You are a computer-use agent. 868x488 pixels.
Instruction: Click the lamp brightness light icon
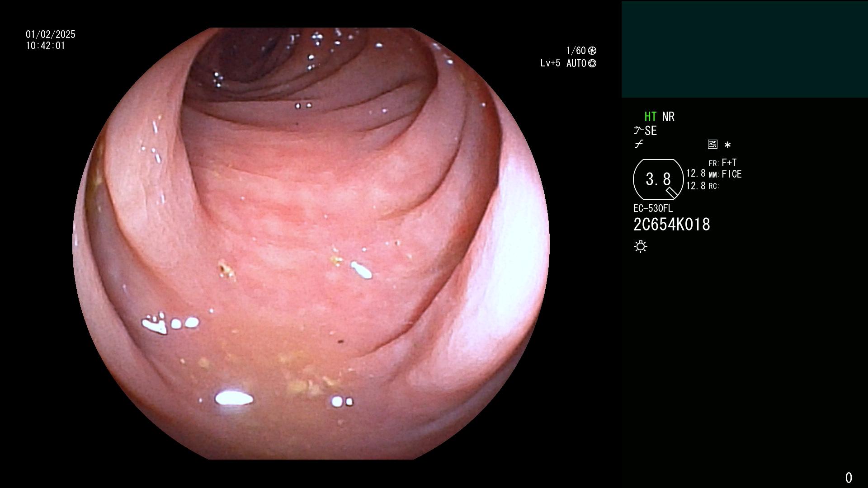tap(641, 247)
